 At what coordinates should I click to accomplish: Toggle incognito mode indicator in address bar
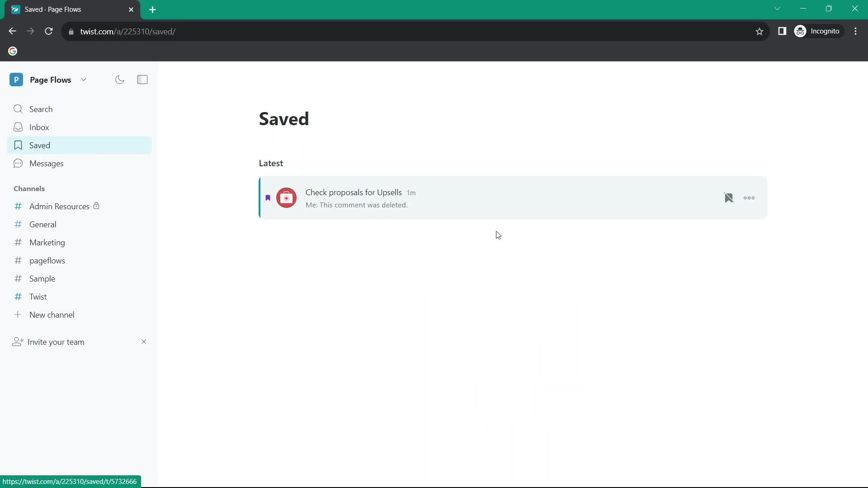pyautogui.click(x=817, y=31)
